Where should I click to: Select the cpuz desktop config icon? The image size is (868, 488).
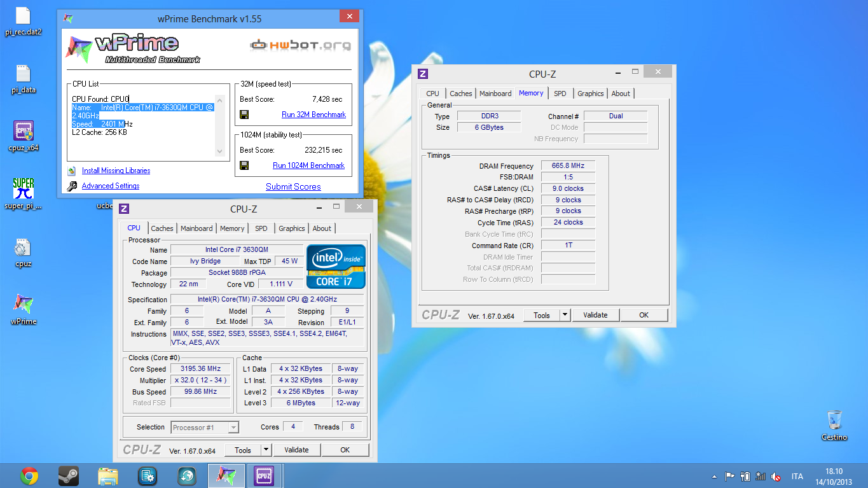[x=23, y=247]
